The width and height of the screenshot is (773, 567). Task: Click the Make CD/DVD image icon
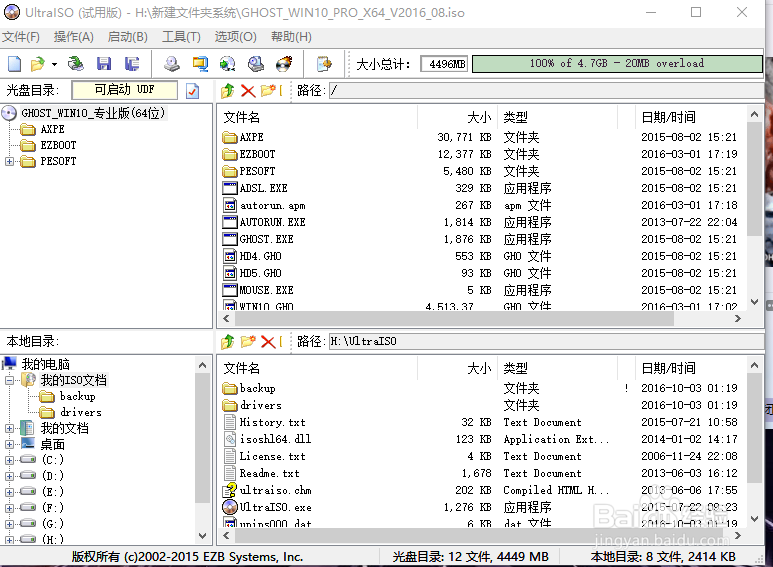click(172, 64)
